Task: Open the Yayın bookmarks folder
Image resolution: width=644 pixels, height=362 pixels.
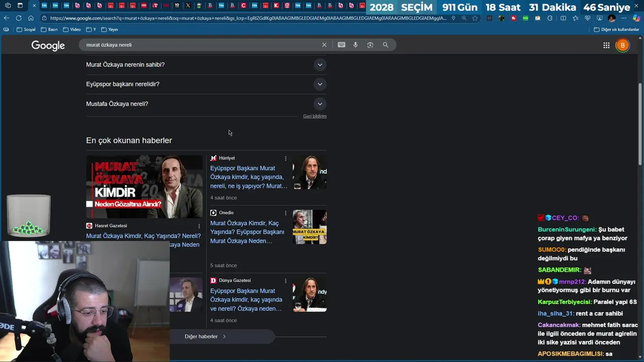Action: 110,30
